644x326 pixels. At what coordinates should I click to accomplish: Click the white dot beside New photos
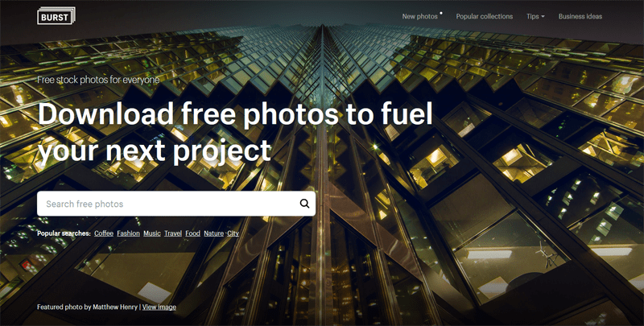[x=441, y=13]
